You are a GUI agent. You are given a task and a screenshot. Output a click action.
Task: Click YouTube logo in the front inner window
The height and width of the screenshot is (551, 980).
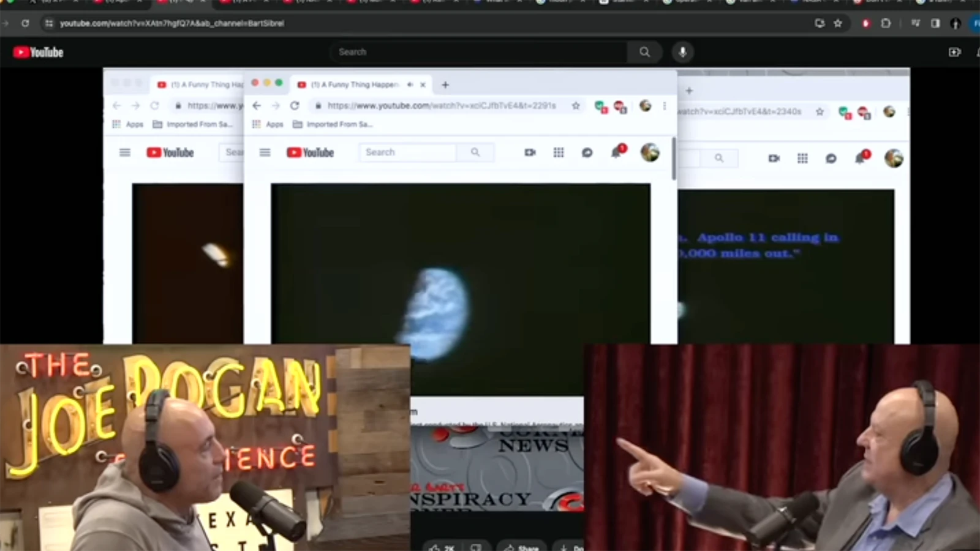pos(310,152)
